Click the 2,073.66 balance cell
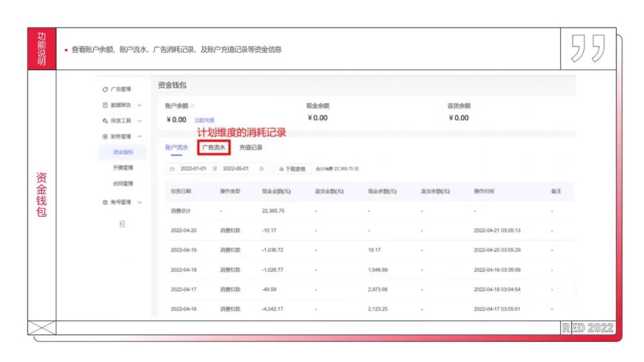Image resolution: width=644 pixels, height=362 pixels. click(378, 289)
